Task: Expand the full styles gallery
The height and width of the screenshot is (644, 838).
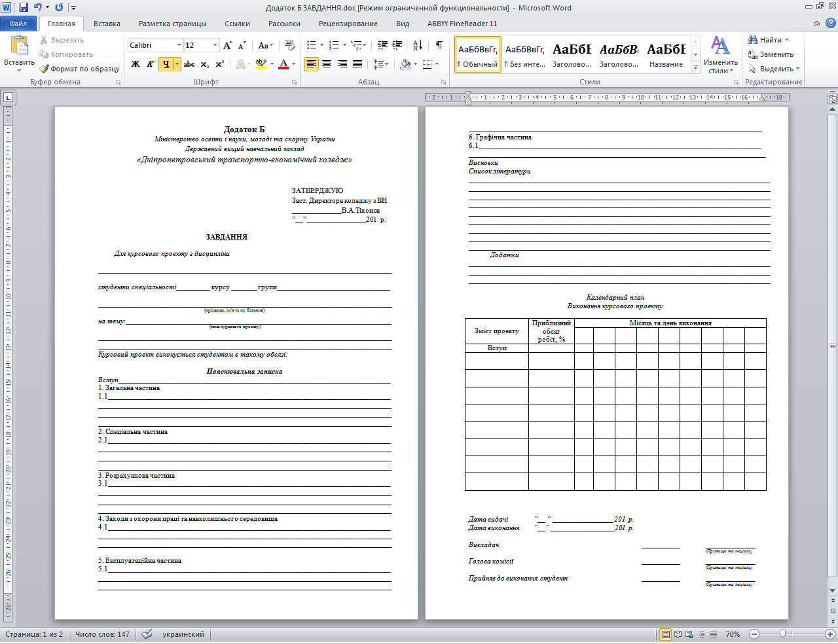Action: coord(695,67)
